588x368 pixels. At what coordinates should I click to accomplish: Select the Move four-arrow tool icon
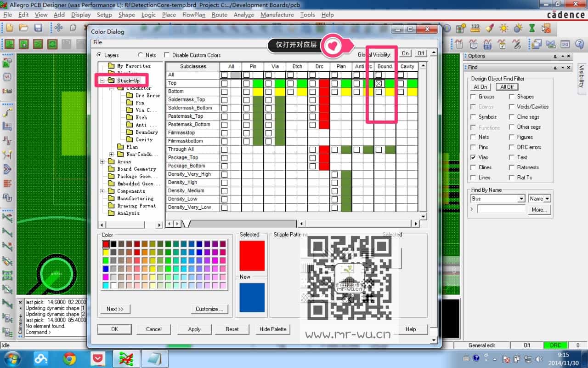[x=59, y=28]
